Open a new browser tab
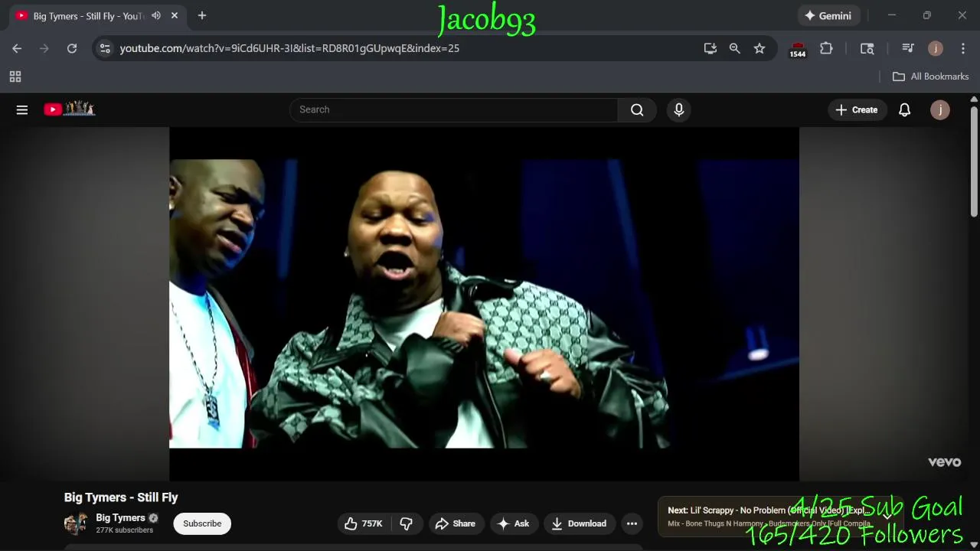 point(202,15)
